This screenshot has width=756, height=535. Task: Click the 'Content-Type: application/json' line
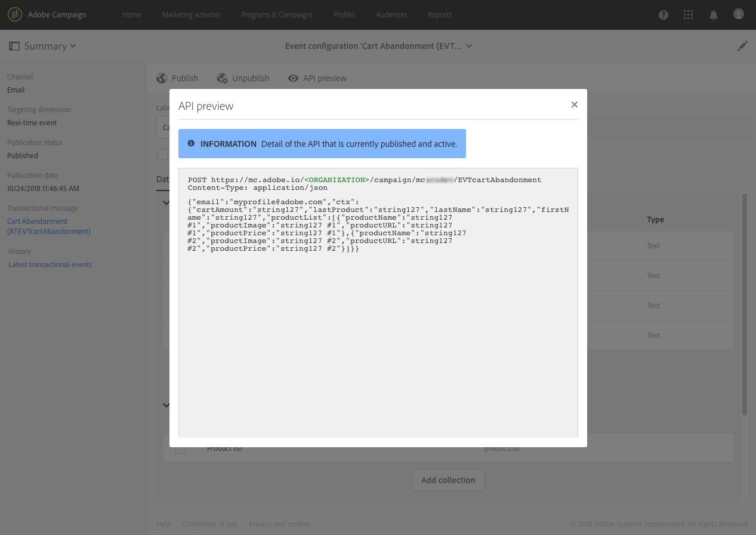258,187
